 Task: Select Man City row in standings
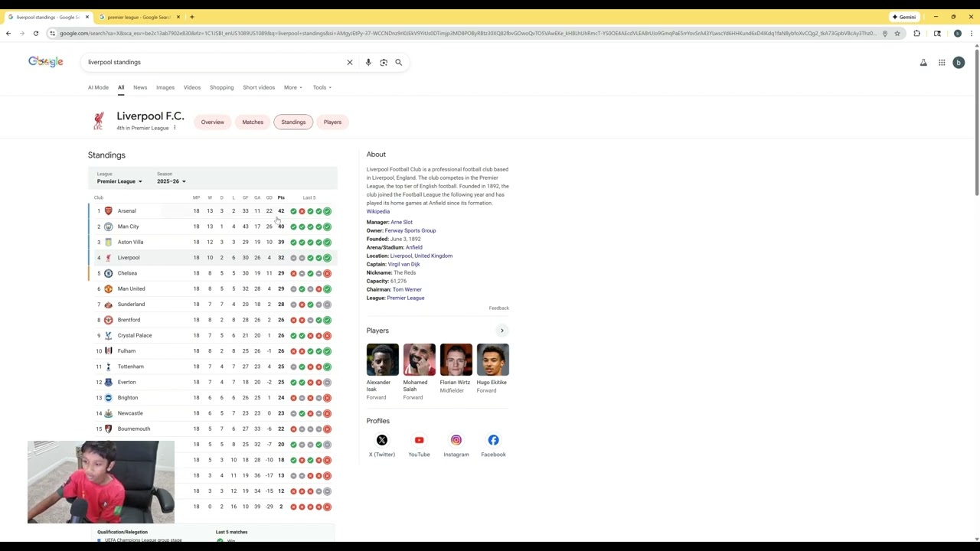tap(213, 227)
